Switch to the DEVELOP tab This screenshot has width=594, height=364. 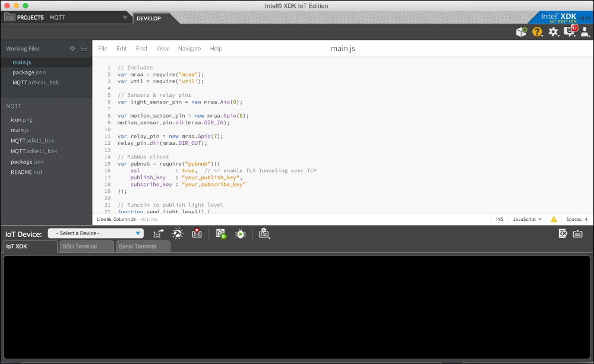click(149, 18)
